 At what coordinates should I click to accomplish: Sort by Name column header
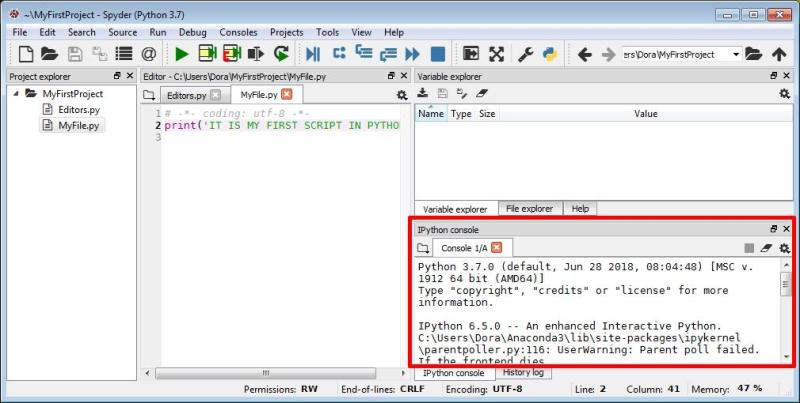[431, 114]
